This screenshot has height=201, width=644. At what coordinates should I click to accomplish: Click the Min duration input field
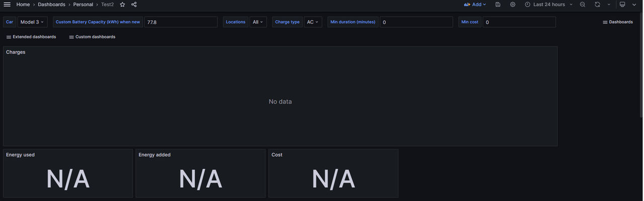416,22
